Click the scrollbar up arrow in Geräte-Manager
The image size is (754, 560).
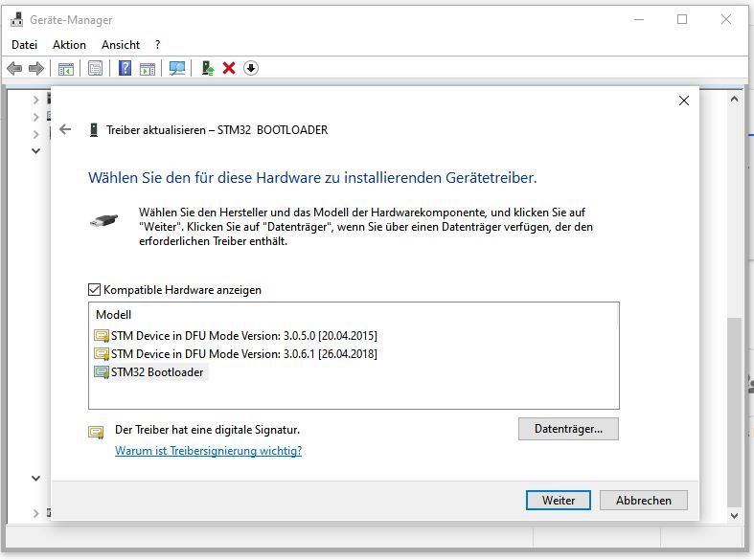pos(734,99)
